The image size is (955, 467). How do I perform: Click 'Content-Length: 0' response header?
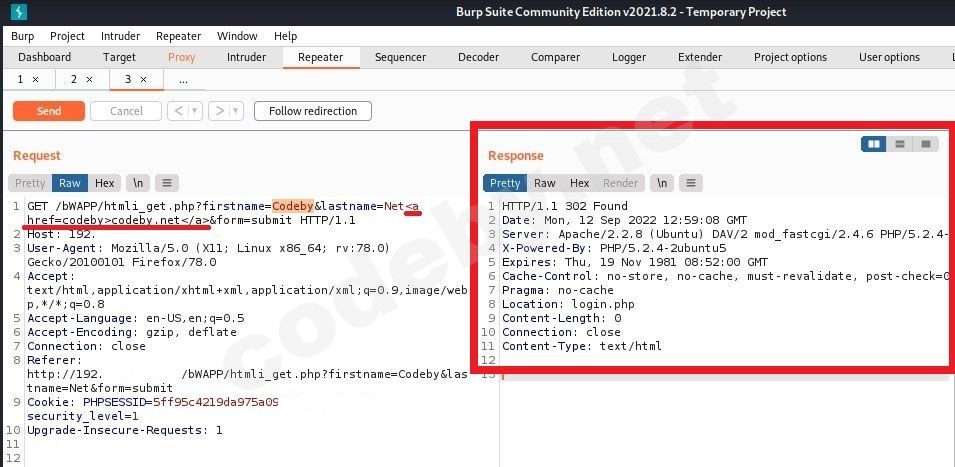[x=562, y=318]
